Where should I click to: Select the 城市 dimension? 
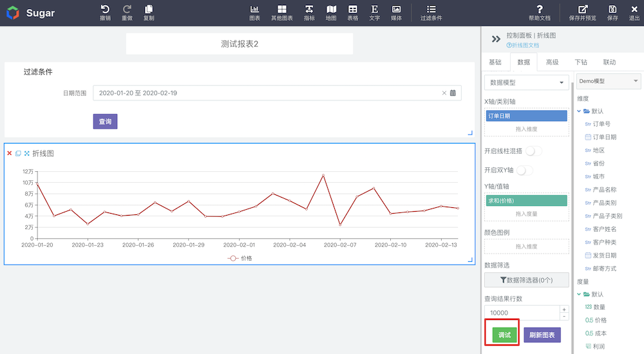(x=598, y=176)
